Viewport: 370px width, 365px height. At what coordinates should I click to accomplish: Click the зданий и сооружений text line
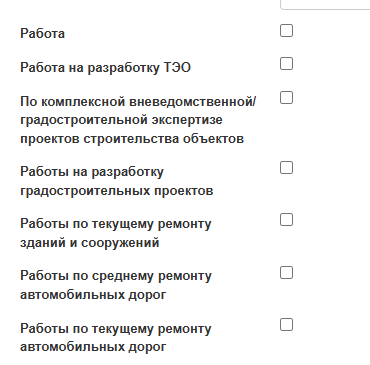coord(90,243)
